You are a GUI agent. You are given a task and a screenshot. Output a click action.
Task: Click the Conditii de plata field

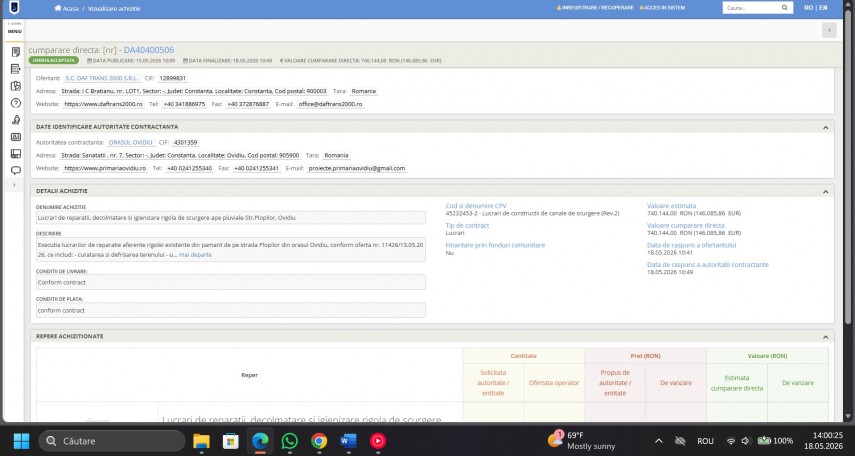(x=230, y=310)
